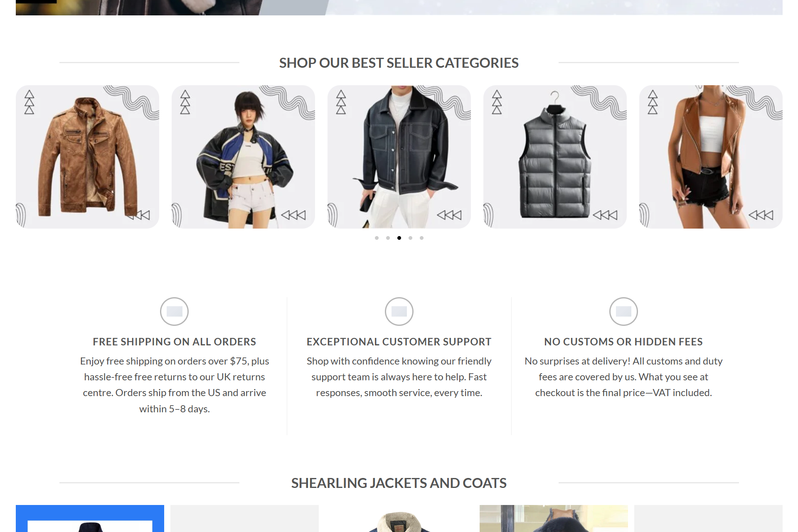Screen dimensions: 798x532
Task: Click the Shearling Jackets and Coats heading
Action: pyautogui.click(x=399, y=483)
